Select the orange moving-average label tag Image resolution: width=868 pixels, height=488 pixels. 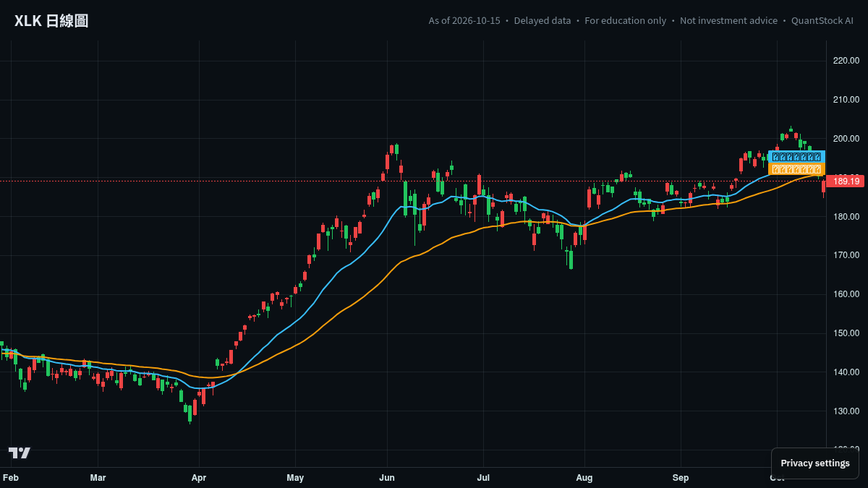(x=796, y=168)
